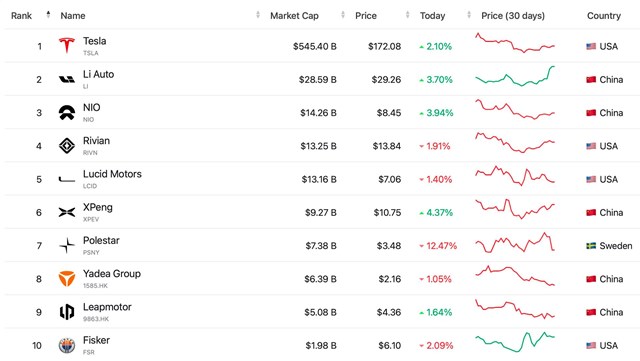
Task: View Li Auto 30-day price chart
Action: [x=515, y=76]
